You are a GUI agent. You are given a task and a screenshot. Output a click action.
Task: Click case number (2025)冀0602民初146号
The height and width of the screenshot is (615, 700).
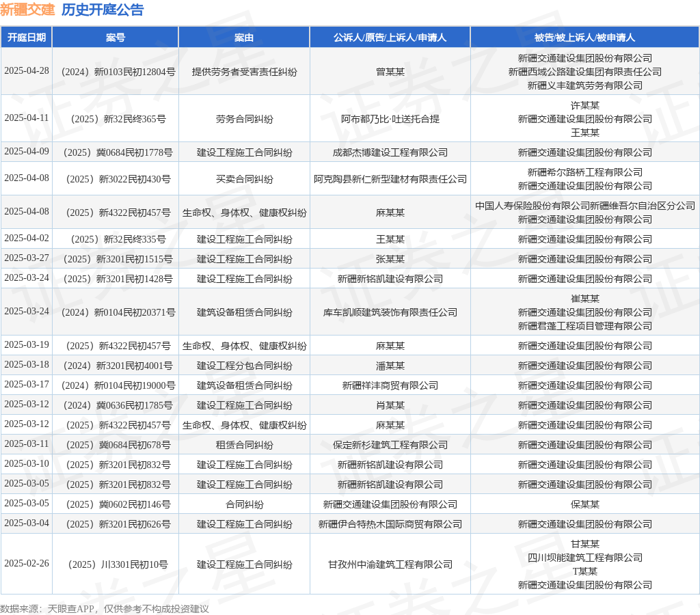coord(118,504)
